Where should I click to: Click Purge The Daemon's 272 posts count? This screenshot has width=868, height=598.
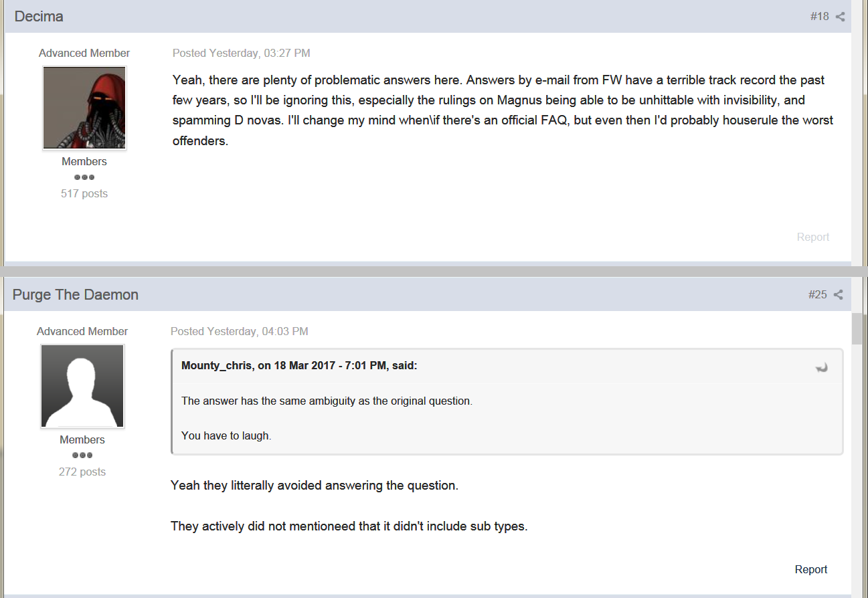tap(82, 472)
